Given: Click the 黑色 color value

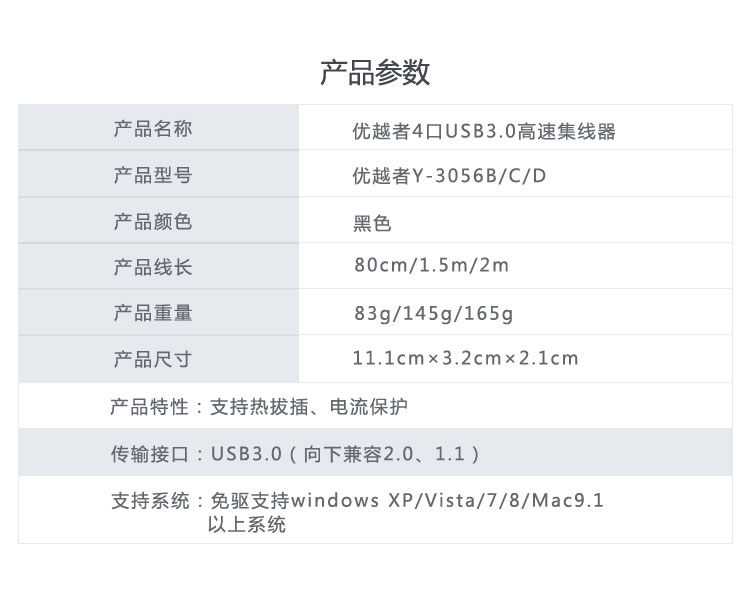Looking at the screenshot, I should 372,223.
